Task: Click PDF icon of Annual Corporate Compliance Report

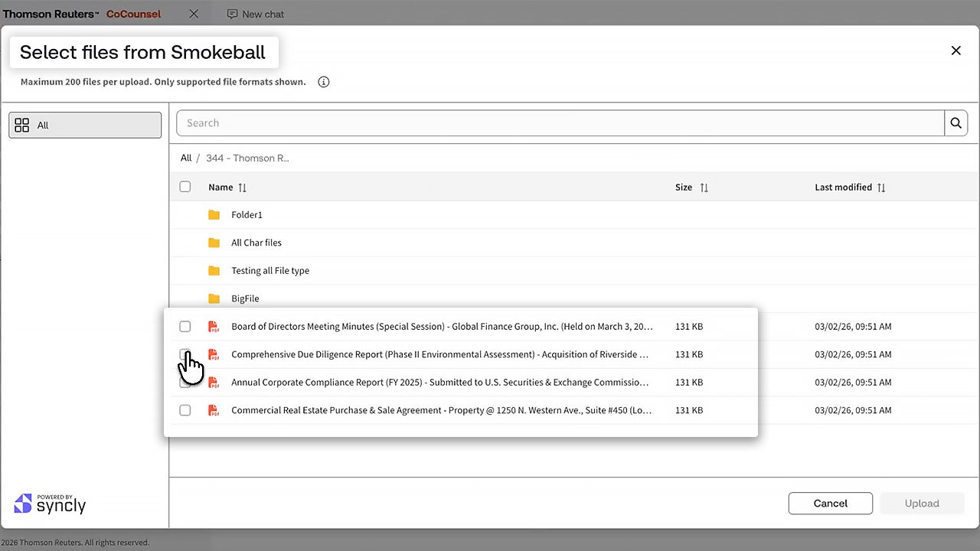Action: (x=214, y=383)
